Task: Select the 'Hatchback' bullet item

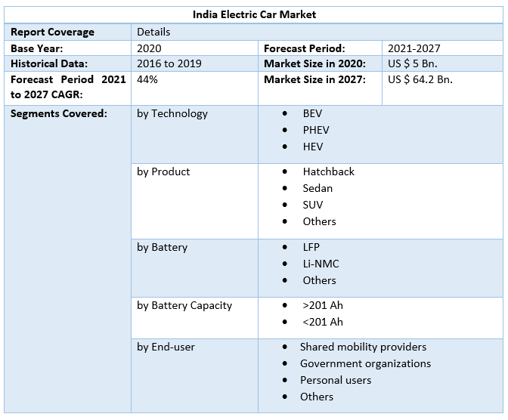Action: 329,171
